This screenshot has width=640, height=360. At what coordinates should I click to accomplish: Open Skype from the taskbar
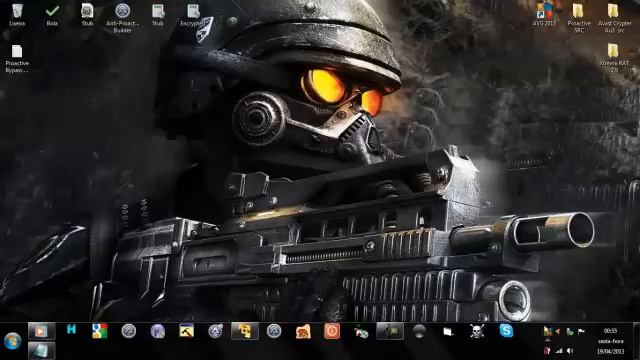pyautogui.click(x=506, y=331)
